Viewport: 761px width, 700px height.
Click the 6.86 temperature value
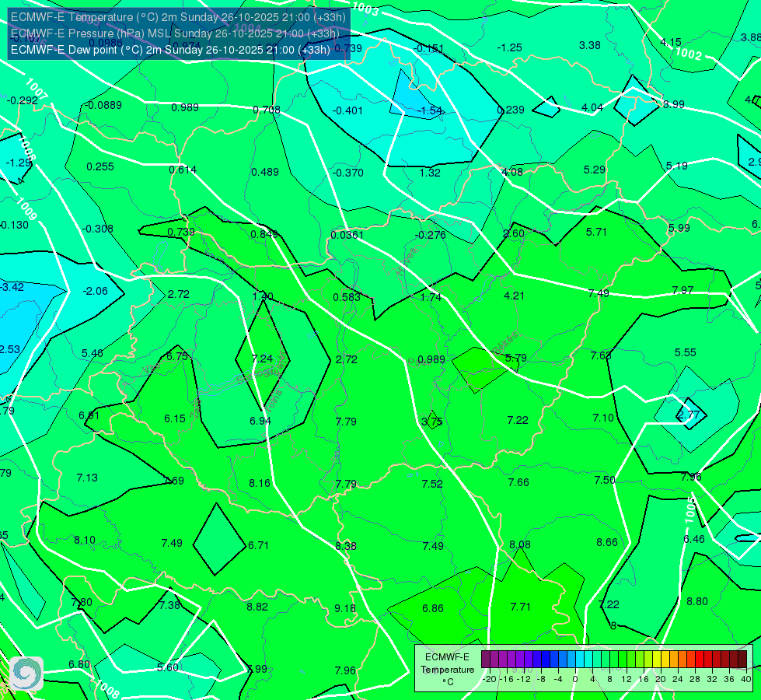[x=433, y=608]
